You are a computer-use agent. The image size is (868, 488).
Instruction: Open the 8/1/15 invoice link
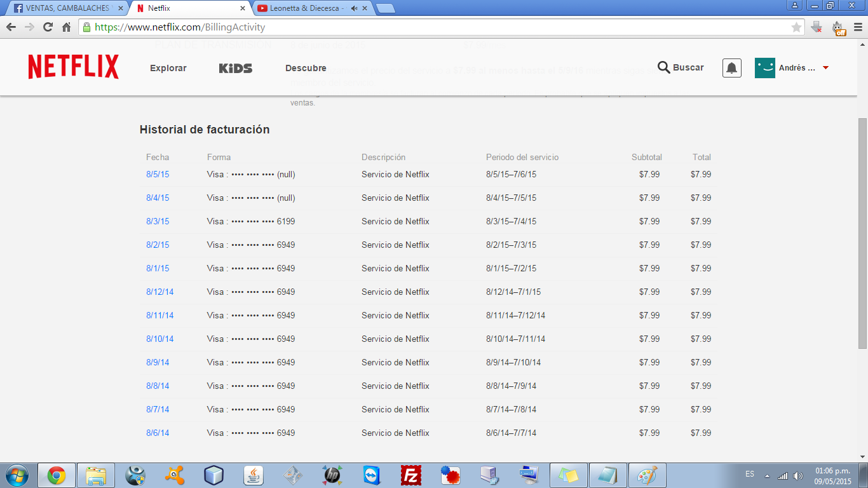tap(158, 268)
